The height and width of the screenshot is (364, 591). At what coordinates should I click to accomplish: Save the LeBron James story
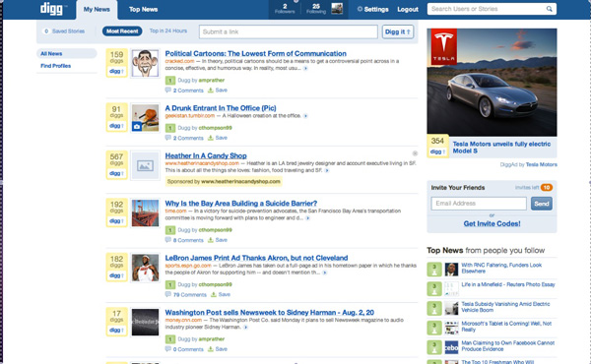221,295
